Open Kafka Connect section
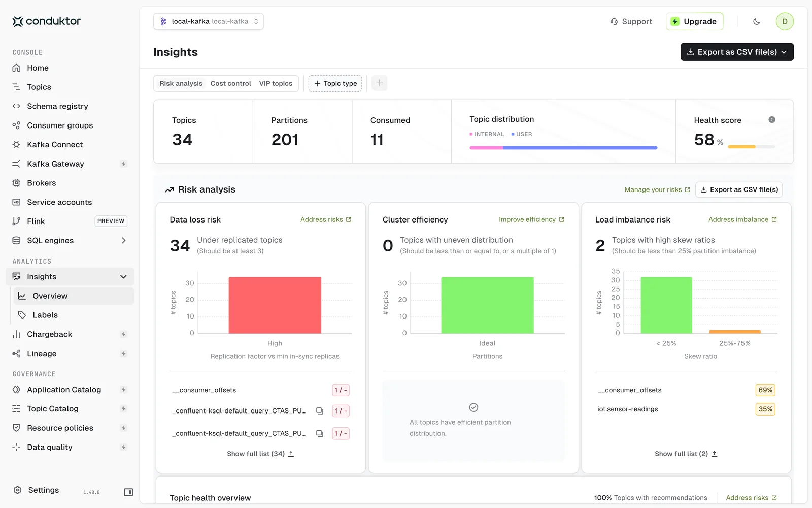The height and width of the screenshot is (508, 812). pyautogui.click(x=70, y=145)
